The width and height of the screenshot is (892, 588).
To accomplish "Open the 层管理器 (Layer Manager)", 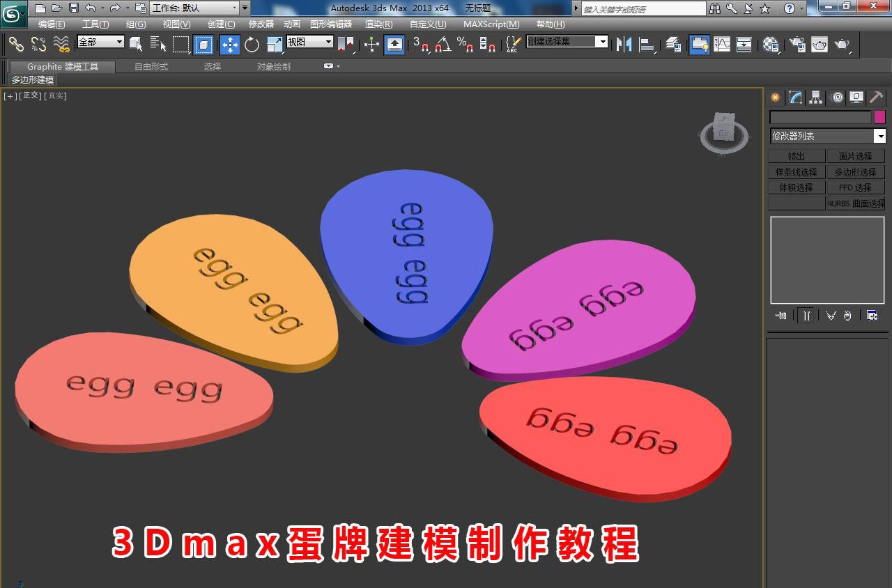I will click(672, 45).
